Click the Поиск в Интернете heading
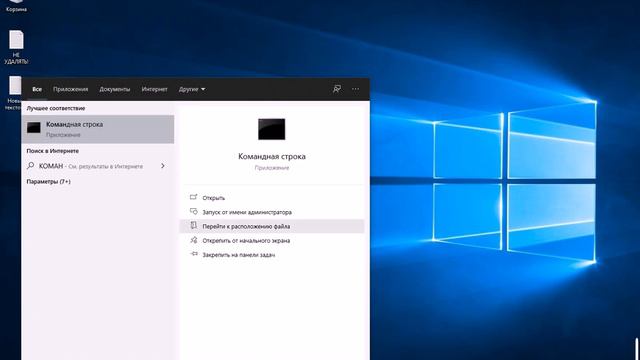Image resolution: width=640 pixels, height=360 pixels. click(53, 151)
